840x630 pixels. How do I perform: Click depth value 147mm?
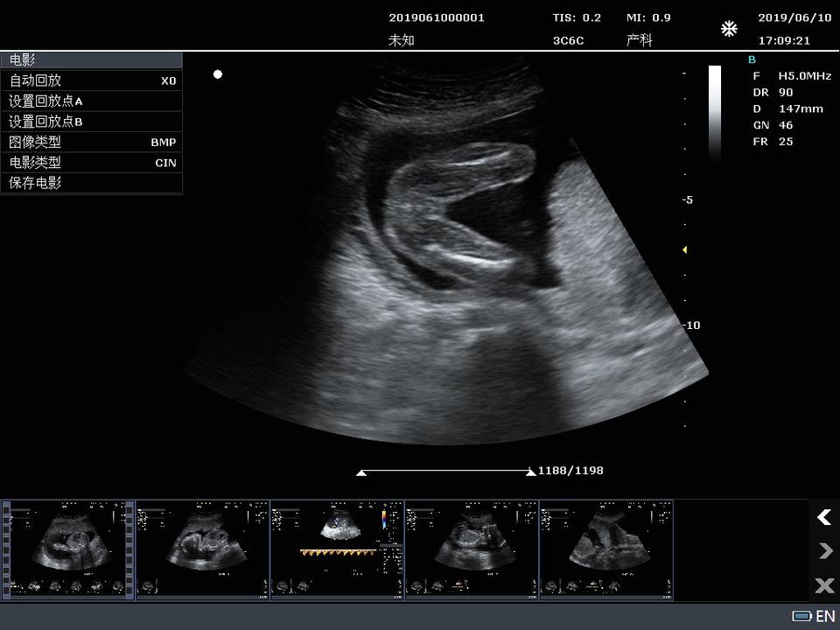(x=801, y=108)
